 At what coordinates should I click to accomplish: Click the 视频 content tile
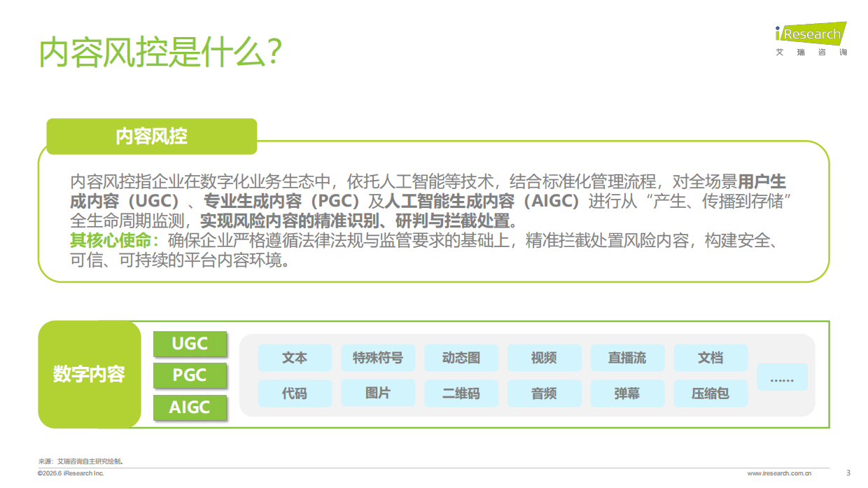click(544, 358)
